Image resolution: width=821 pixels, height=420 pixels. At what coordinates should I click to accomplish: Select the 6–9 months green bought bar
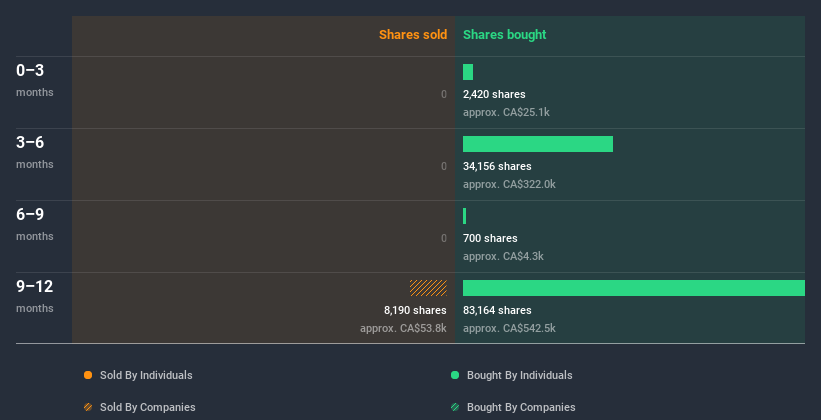point(464,216)
